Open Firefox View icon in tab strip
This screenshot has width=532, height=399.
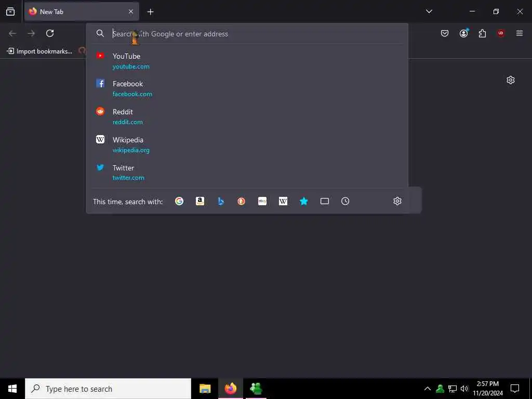pyautogui.click(x=10, y=11)
